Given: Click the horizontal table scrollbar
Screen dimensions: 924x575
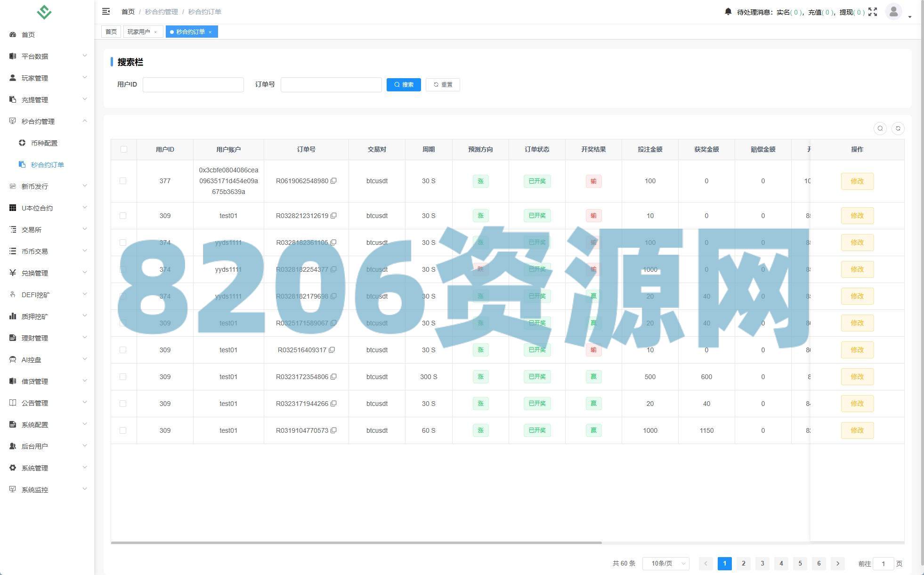Looking at the screenshot, I should pos(356,543).
